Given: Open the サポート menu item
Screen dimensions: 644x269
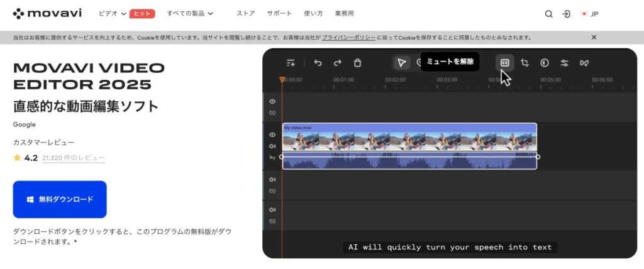Looking at the screenshot, I should coord(279,14).
